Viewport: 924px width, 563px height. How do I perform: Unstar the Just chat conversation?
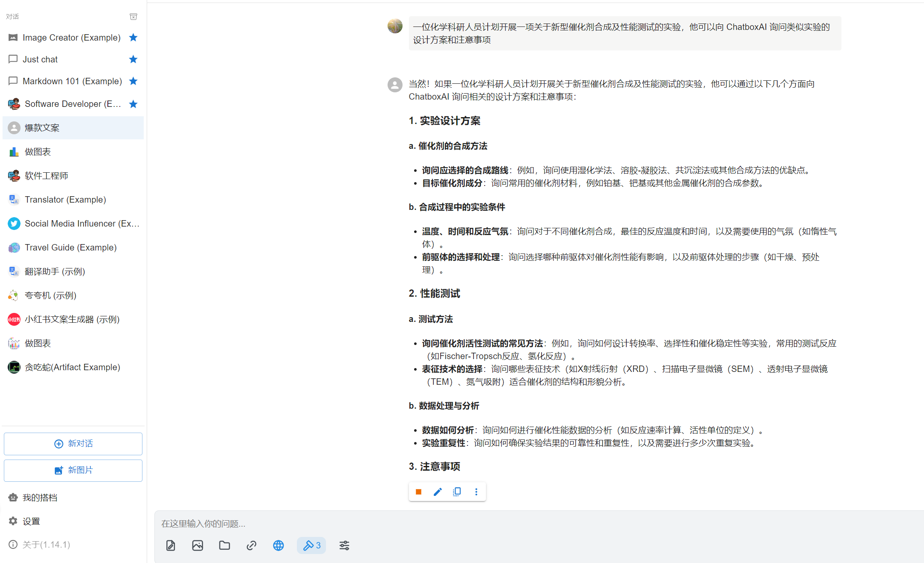(133, 59)
